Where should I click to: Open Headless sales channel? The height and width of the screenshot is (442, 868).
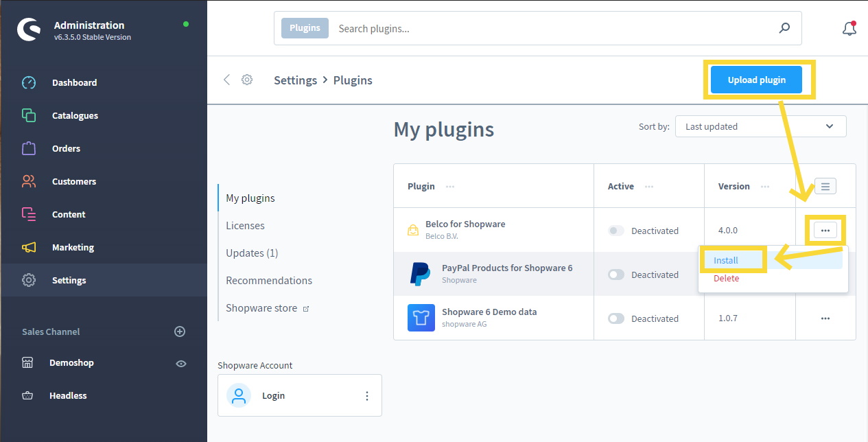pos(68,395)
